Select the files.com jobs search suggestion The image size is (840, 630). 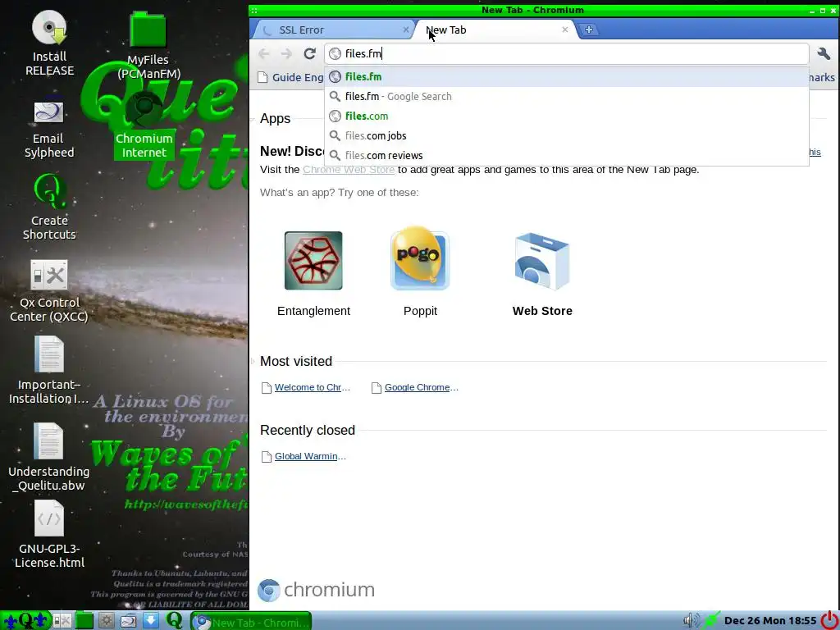pos(566,135)
